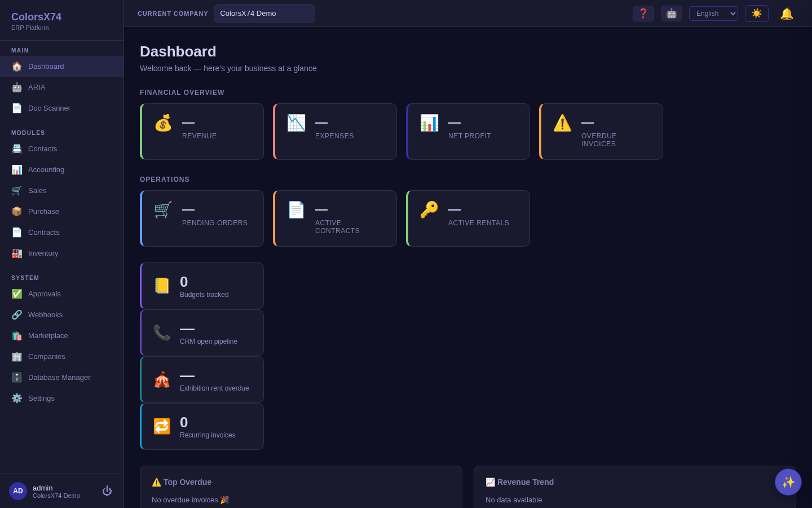The image size is (812, 508).
Task: Navigate to Inventory module
Action: 61,253
